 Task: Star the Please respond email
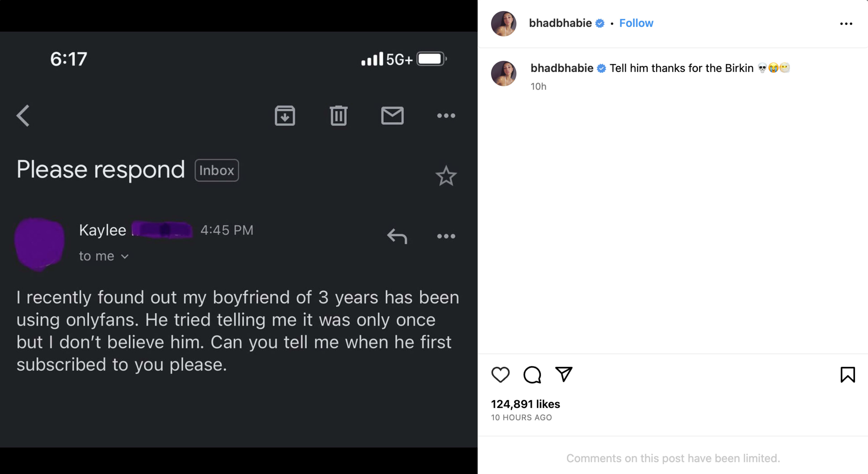click(x=446, y=176)
